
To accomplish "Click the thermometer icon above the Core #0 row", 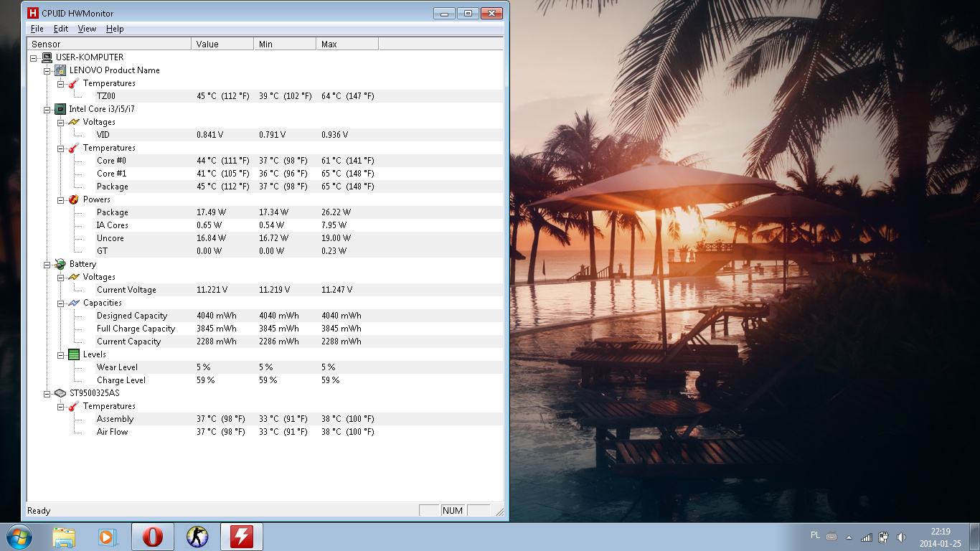I will click(x=75, y=148).
